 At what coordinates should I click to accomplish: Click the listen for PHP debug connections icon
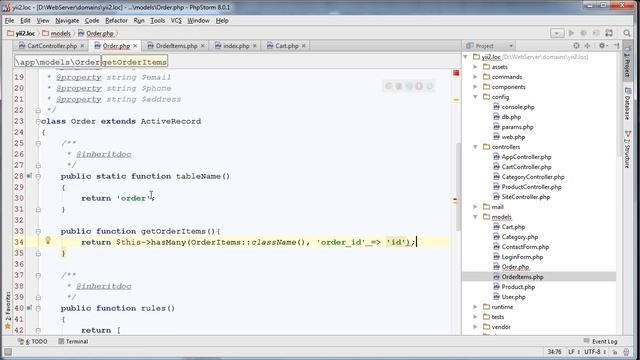tap(609, 33)
